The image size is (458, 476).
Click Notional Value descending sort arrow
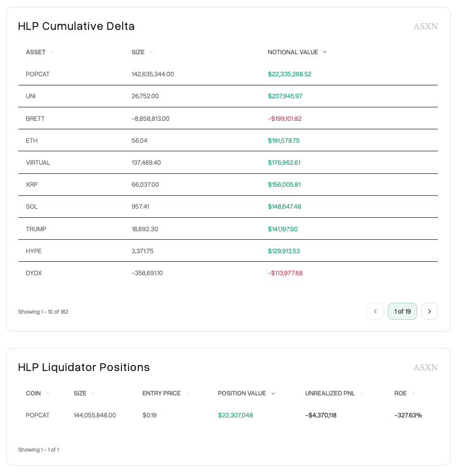click(x=324, y=52)
